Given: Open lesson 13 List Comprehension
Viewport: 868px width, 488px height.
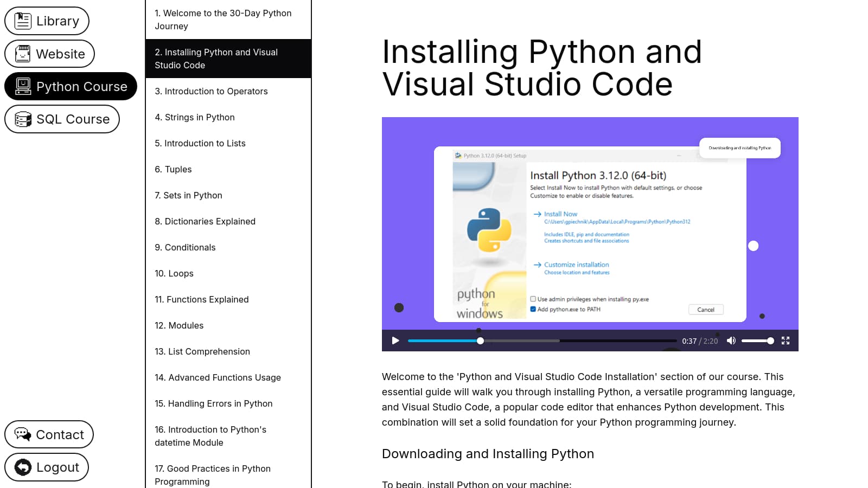Looking at the screenshot, I should (x=228, y=351).
